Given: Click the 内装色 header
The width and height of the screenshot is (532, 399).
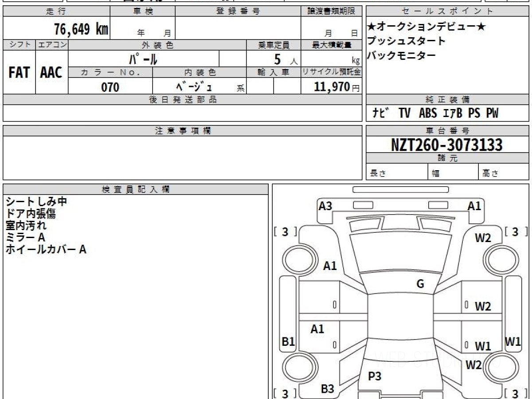Looking at the screenshot, I should pos(199,72).
